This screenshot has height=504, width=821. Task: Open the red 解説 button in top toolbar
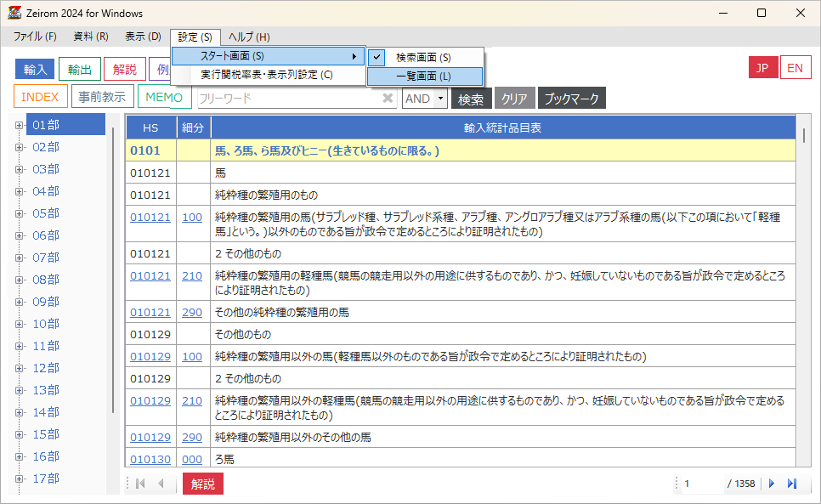point(125,69)
